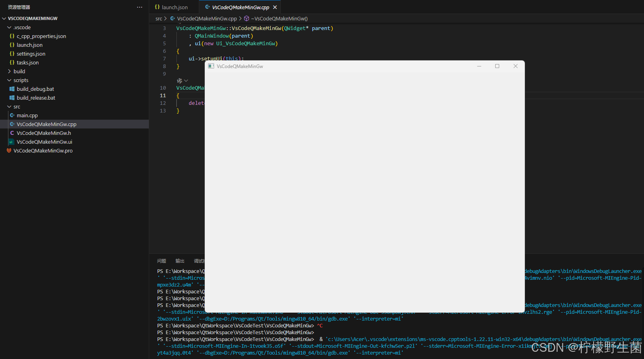Image resolution: width=644 pixels, height=359 pixels.
Task: Open settings.json from the explorer
Action: click(x=31, y=54)
